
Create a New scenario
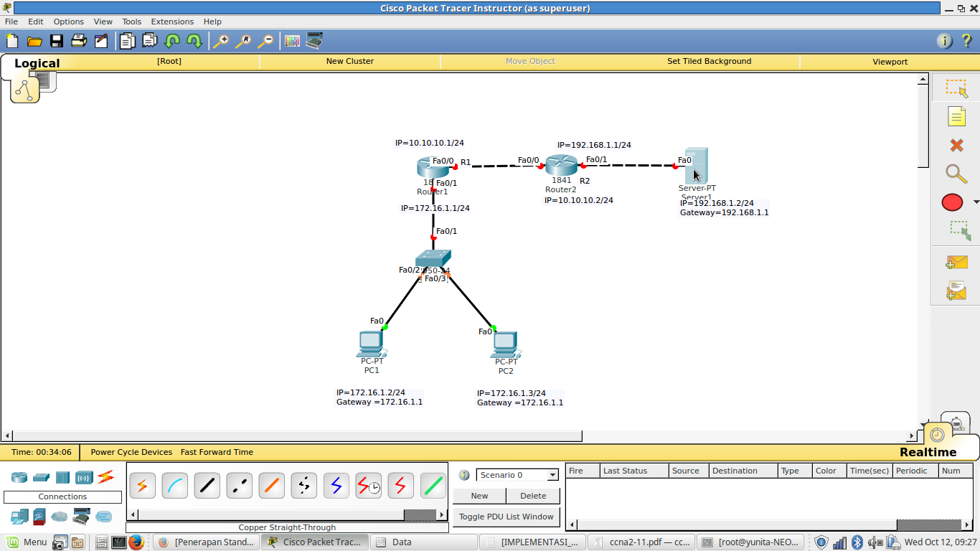coord(479,495)
